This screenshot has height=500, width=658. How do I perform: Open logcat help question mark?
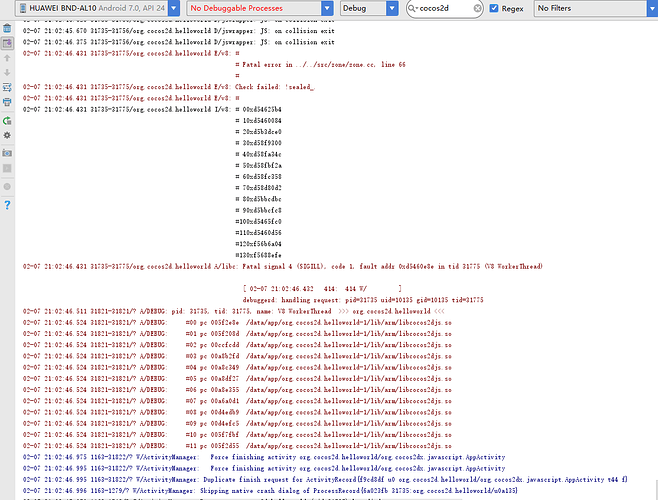point(7,205)
